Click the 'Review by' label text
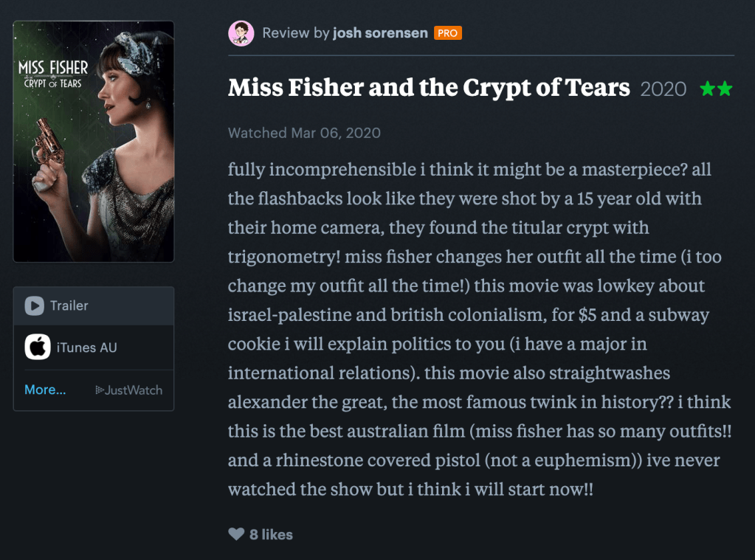The height and width of the screenshot is (560, 755). (295, 33)
